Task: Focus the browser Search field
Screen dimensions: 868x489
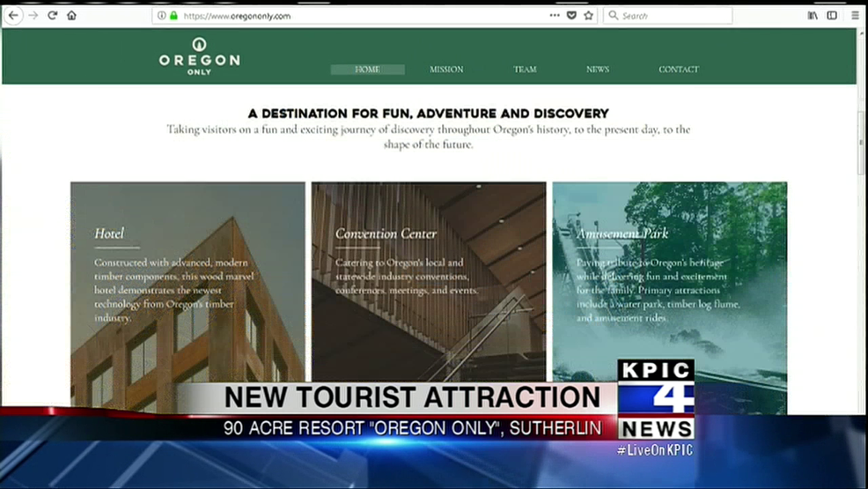Action: pyautogui.click(x=667, y=16)
